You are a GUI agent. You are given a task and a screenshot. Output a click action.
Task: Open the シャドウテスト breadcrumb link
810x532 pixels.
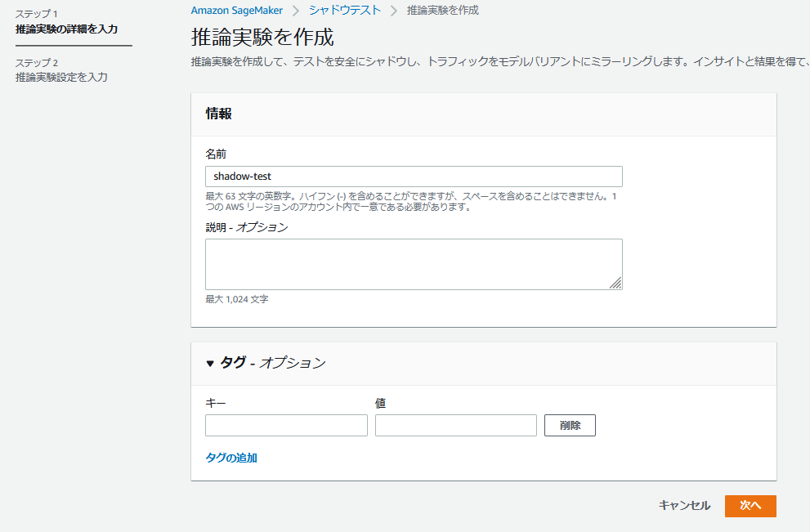345,11
